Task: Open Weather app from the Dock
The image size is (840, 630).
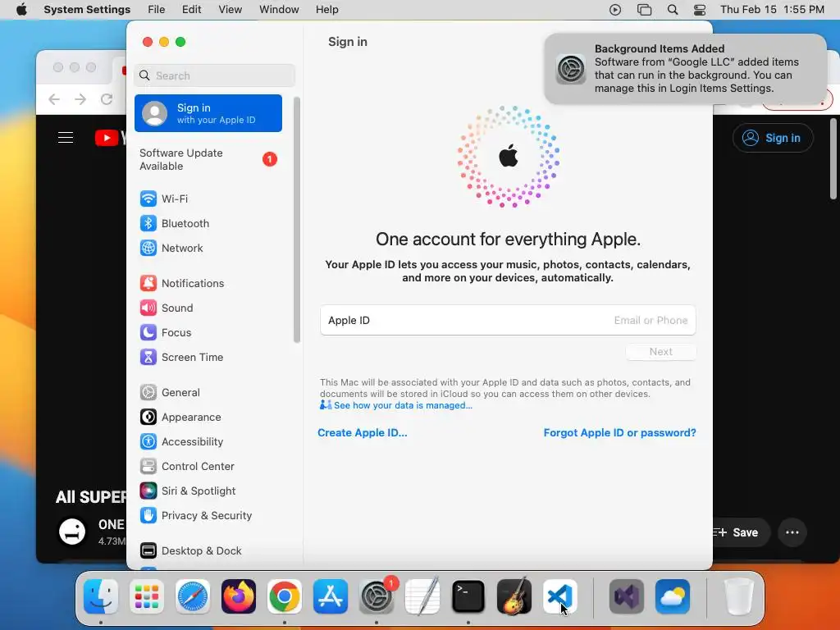Action: coord(673,596)
